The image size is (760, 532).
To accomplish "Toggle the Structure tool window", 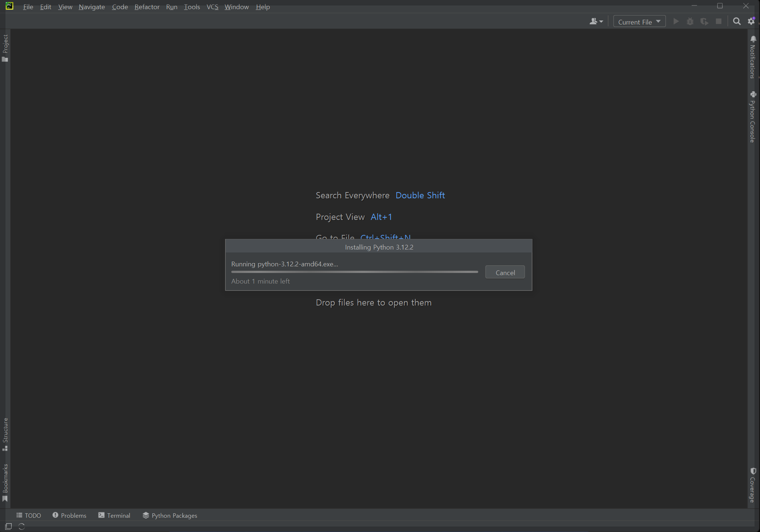I will pos(5,434).
